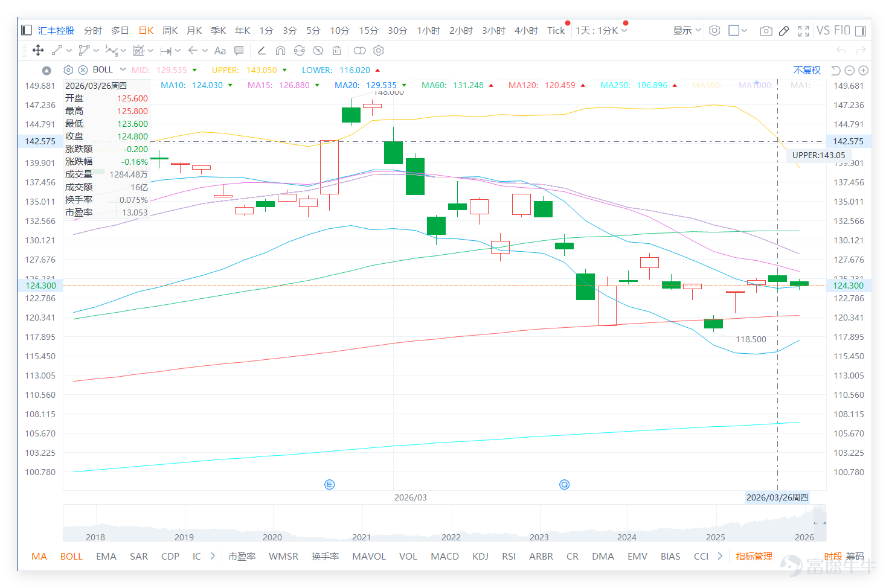Hide all drawings with eye-slash icon

click(x=318, y=51)
